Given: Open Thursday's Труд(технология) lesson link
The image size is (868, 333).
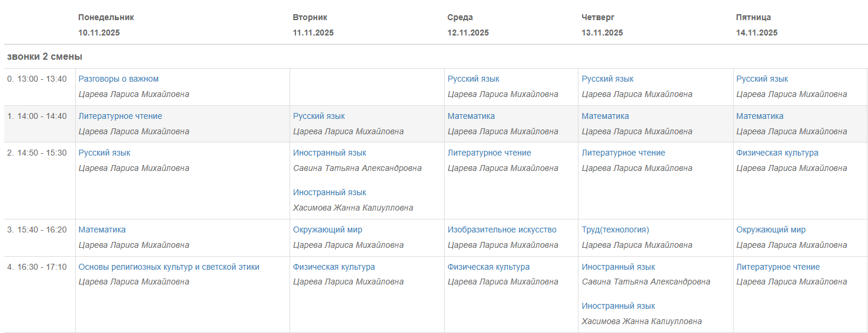Looking at the screenshot, I should [615, 229].
